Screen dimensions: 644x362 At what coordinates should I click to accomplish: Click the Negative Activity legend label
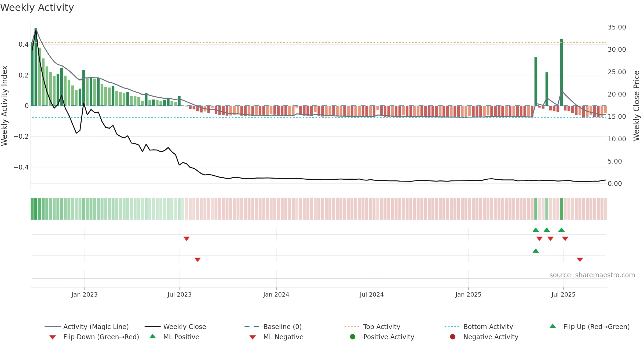pos(491,337)
